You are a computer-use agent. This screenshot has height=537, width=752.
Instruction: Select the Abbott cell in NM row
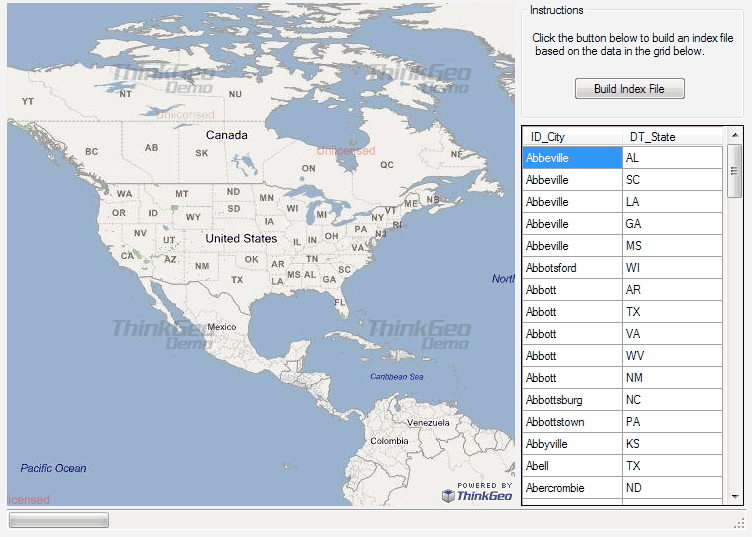pyautogui.click(x=573, y=378)
